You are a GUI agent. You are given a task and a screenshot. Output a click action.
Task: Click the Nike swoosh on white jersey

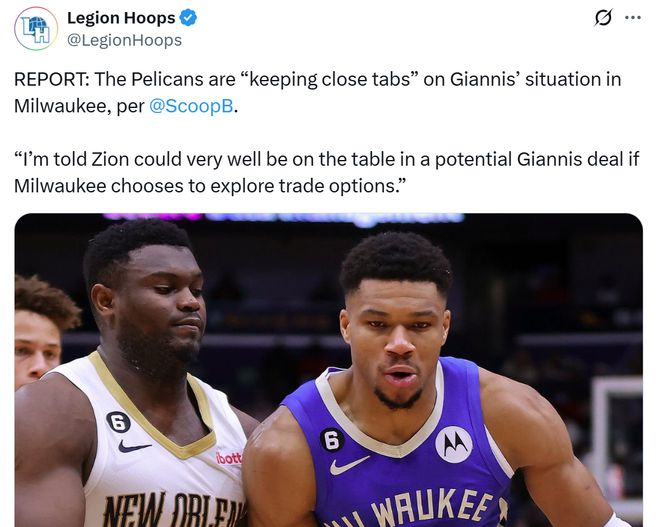(134, 446)
